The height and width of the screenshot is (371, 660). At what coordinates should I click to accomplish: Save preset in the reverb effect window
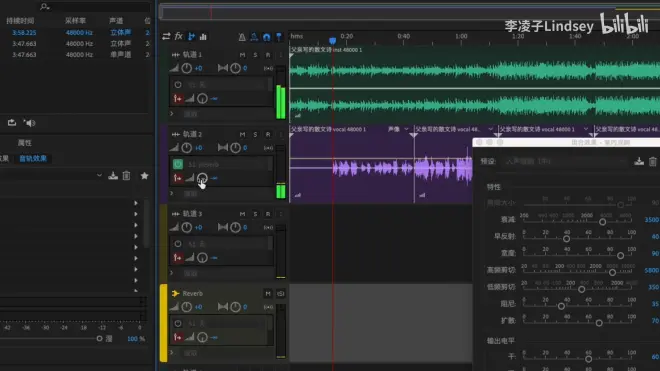[639, 161]
